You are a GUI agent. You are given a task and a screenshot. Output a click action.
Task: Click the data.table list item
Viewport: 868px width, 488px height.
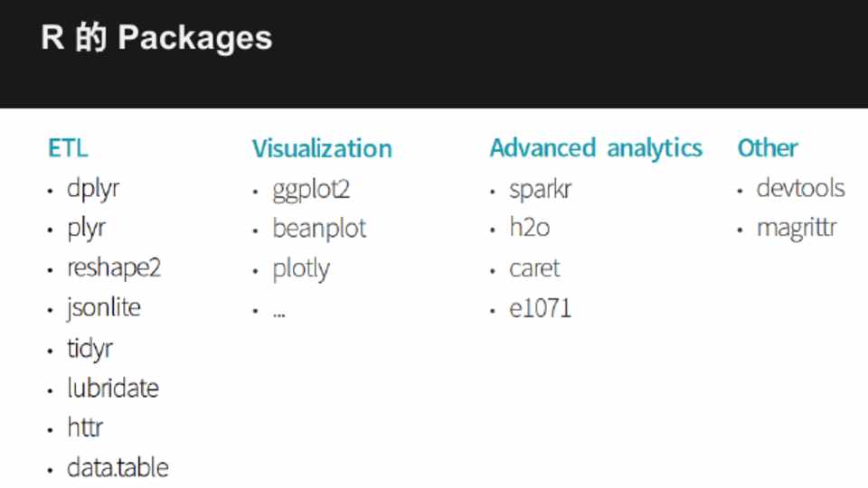118,467
